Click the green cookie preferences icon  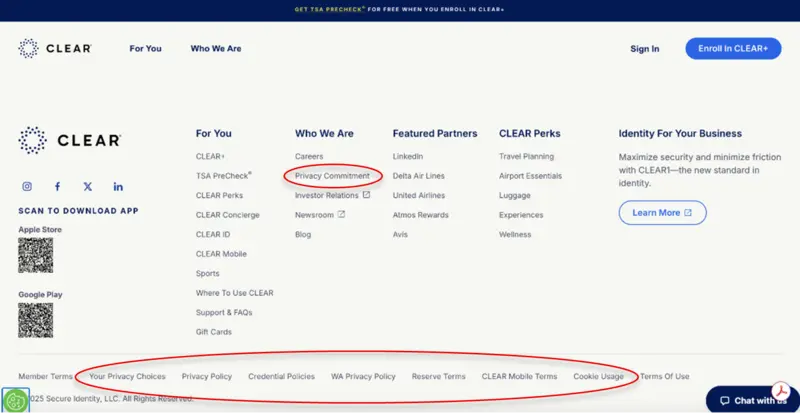[15, 401]
